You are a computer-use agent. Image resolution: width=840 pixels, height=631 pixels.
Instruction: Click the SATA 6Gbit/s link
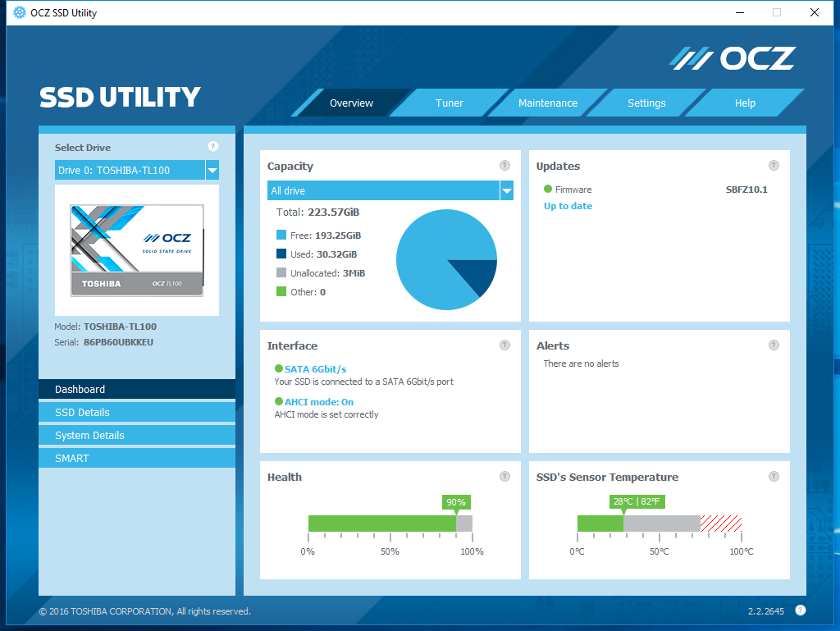point(316,369)
